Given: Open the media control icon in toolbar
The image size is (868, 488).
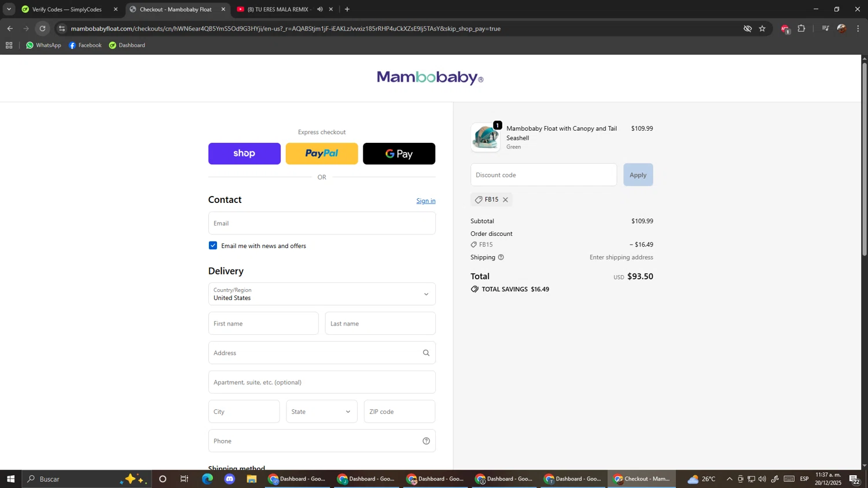Looking at the screenshot, I should coord(826,28).
